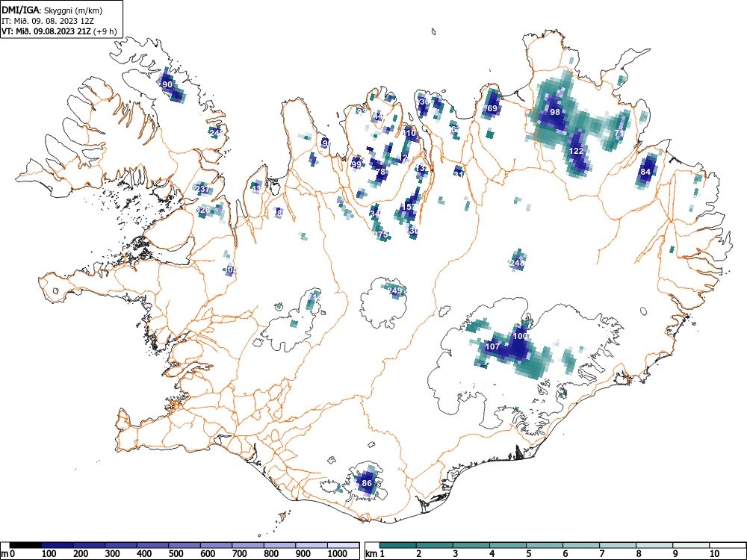The image size is (747, 560).
Task: Select the 5–6 km legend swatch
Action: [x=545, y=545]
